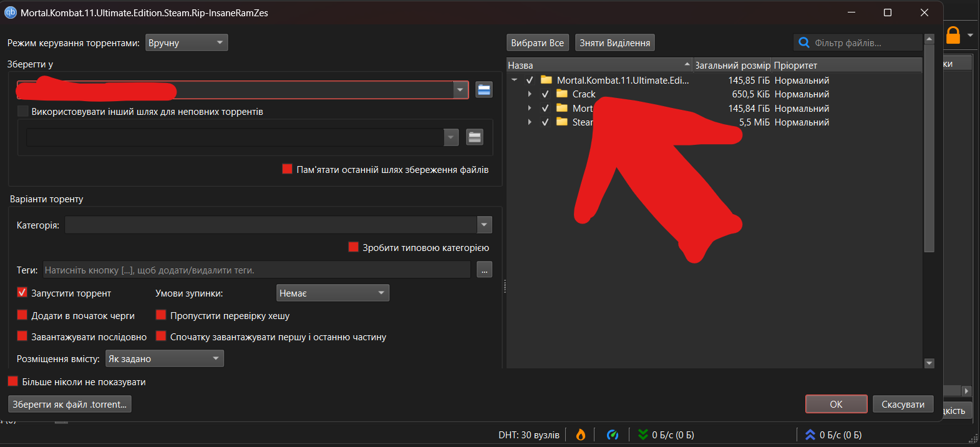980x447 pixels.
Task: Click the magnifier icon in file filter
Action: (804, 42)
